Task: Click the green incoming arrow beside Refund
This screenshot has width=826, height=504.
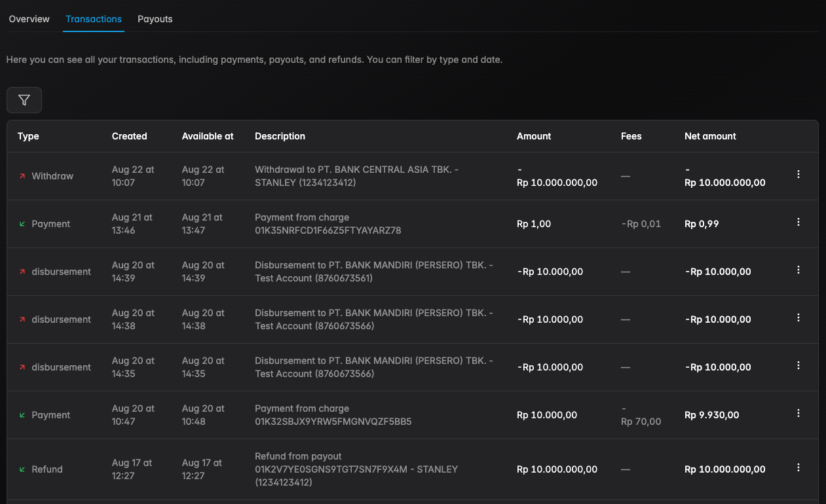Action: [x=22, y=469]
